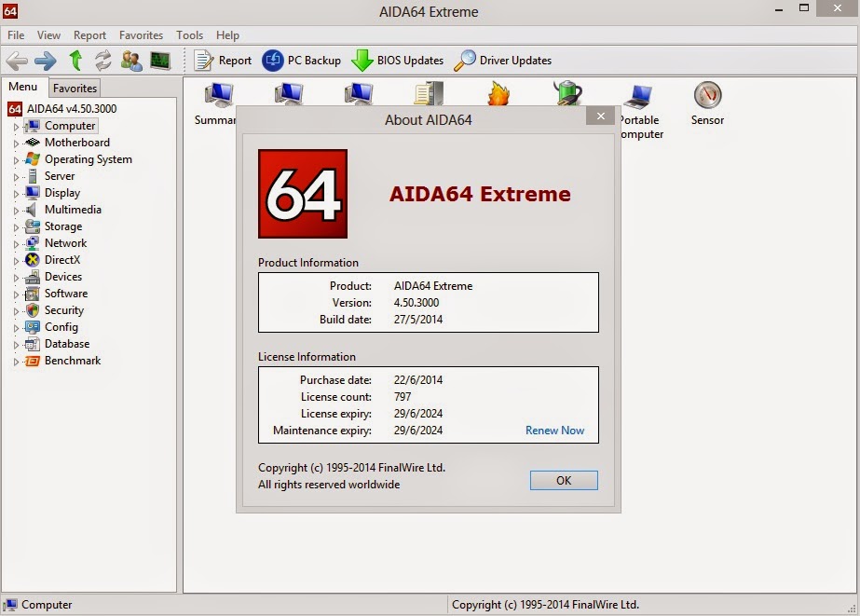
Task: Click the build date 27/5/2014
Action: (x=418, y=320)
